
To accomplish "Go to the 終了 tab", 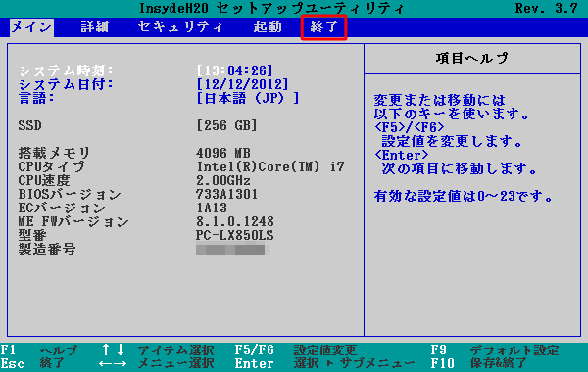I will coord(324,27).
